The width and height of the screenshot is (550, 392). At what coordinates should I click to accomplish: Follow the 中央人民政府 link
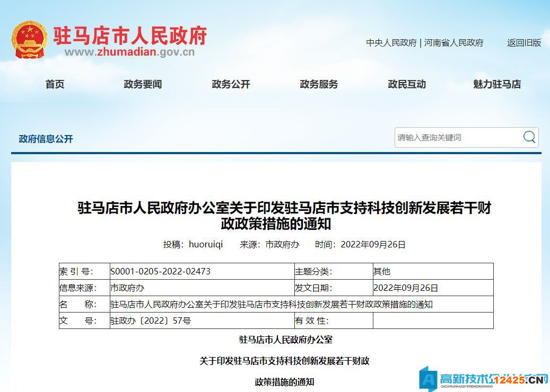click(x=391, y=43)
